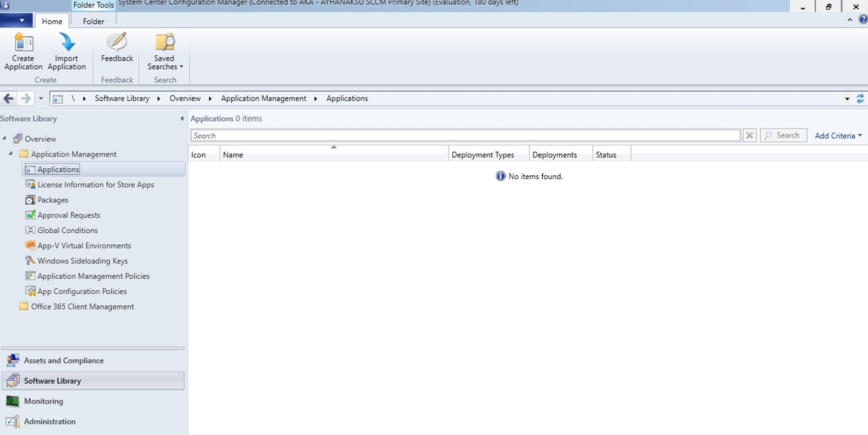Image resolution: width=868 pixels, height=435 pixels.
Task: Click the console icon in title bar
Action: pyautogui.click(x=5, y=4)
